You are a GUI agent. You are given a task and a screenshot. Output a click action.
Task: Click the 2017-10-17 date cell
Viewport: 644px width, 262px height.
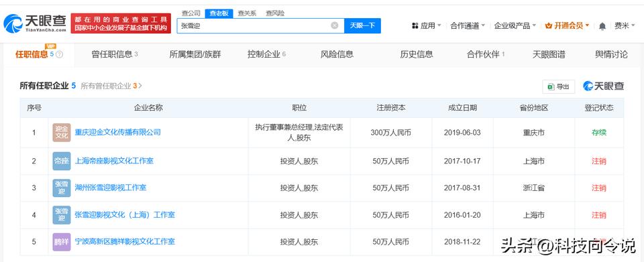[462, 161]
